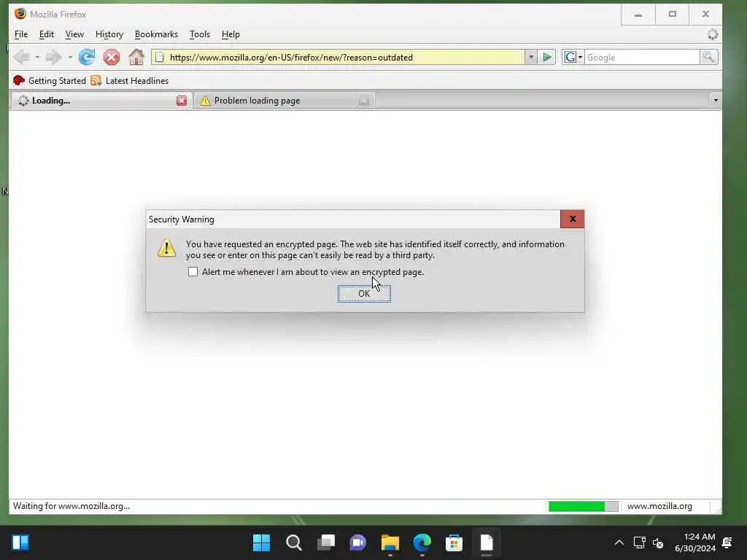Open the Forward button history dropdown
Image resolution: width=747 pixels, height=560 pixels.
pos(69,57)
